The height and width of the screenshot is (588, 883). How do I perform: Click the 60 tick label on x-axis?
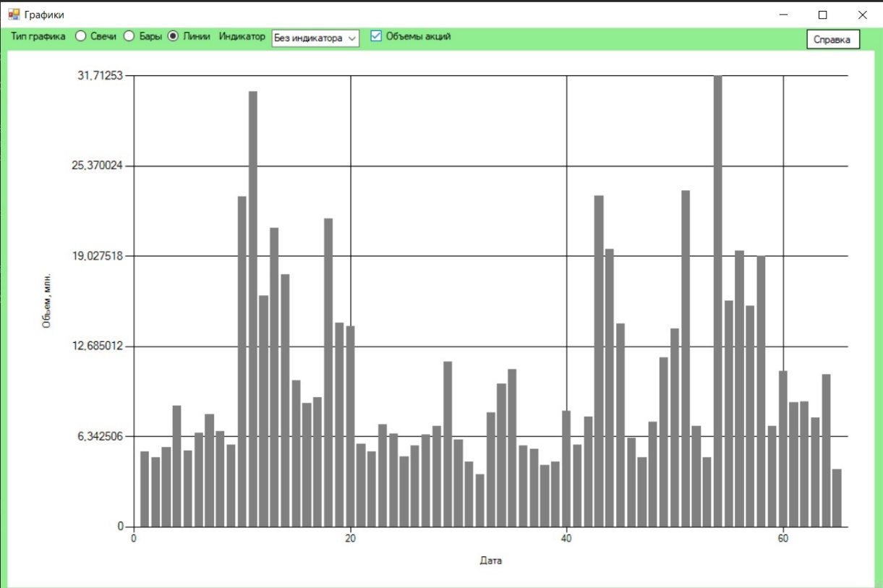[x=782, y=538]
